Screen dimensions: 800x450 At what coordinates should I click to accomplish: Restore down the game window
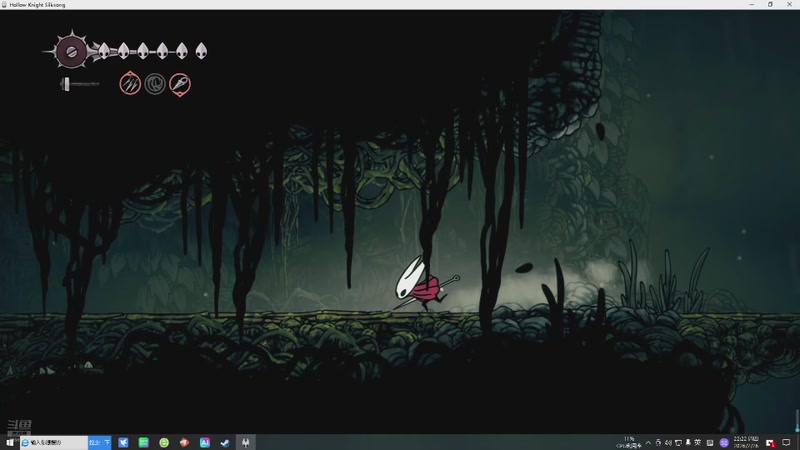(x=770, y=5)
